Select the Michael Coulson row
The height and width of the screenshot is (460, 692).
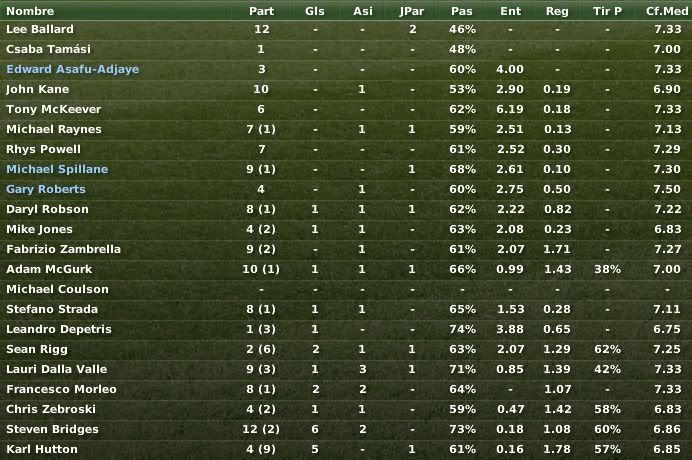pyautogui.click(x=346, y=290)
